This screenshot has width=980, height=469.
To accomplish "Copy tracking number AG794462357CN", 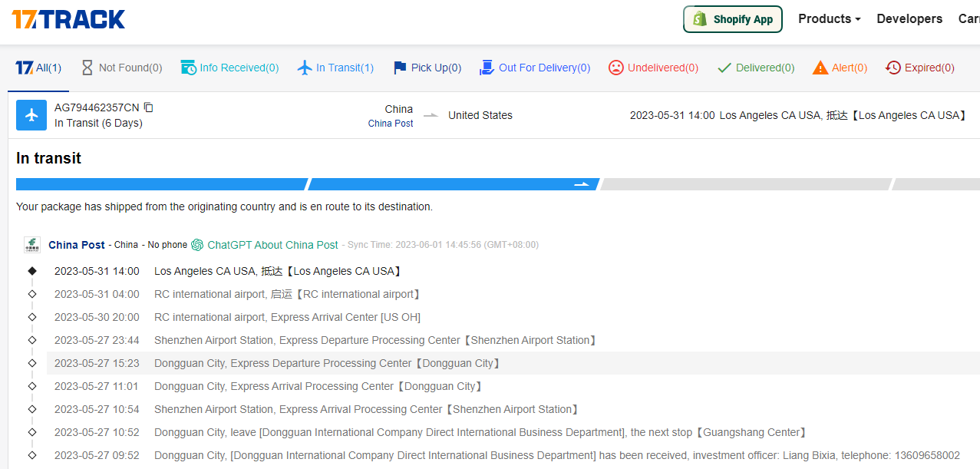I will 149,107.
